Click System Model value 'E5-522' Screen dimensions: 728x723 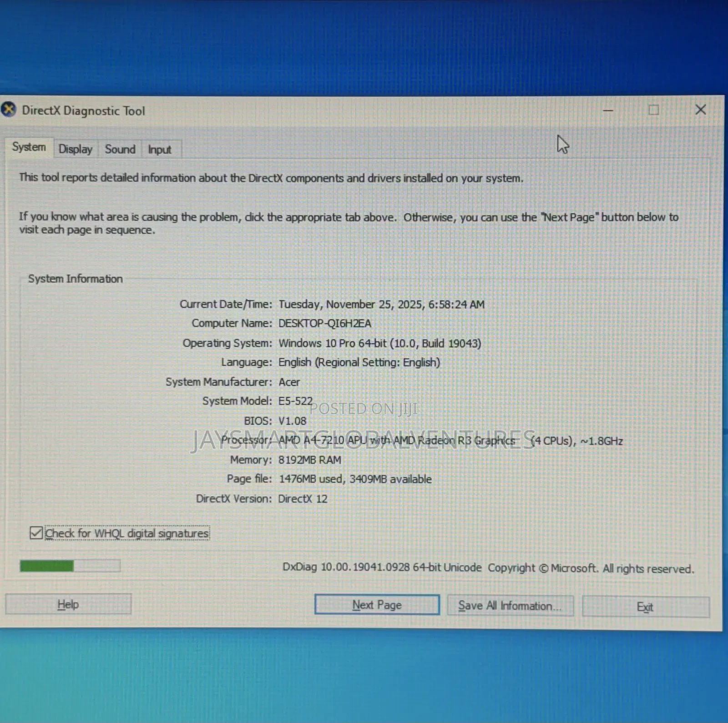[296, 401]
